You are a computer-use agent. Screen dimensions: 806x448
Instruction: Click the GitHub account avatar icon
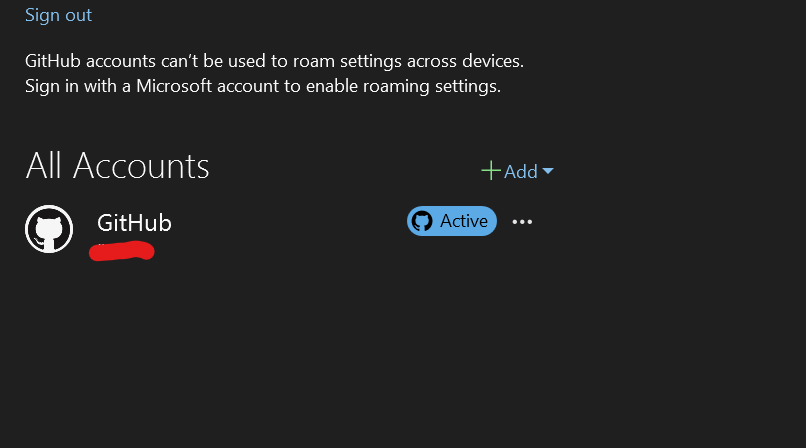point(49,229)
